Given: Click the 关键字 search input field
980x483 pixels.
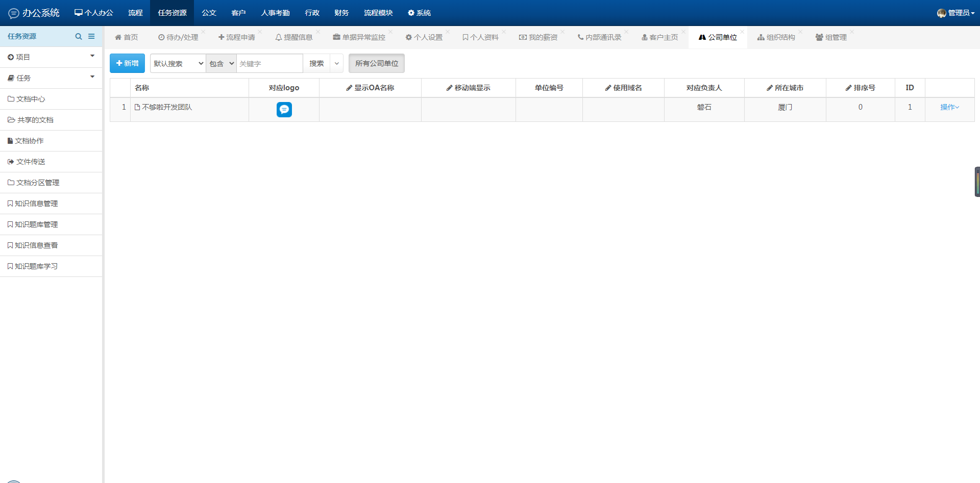Looking at the screenshot, I should pyautogui.click(x=269, y=64).
